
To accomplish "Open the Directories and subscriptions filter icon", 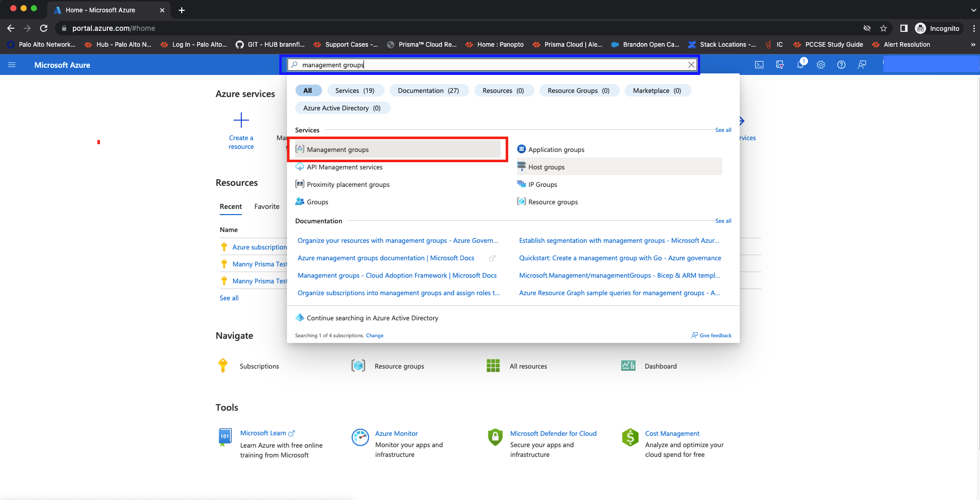I will [779, 65].
